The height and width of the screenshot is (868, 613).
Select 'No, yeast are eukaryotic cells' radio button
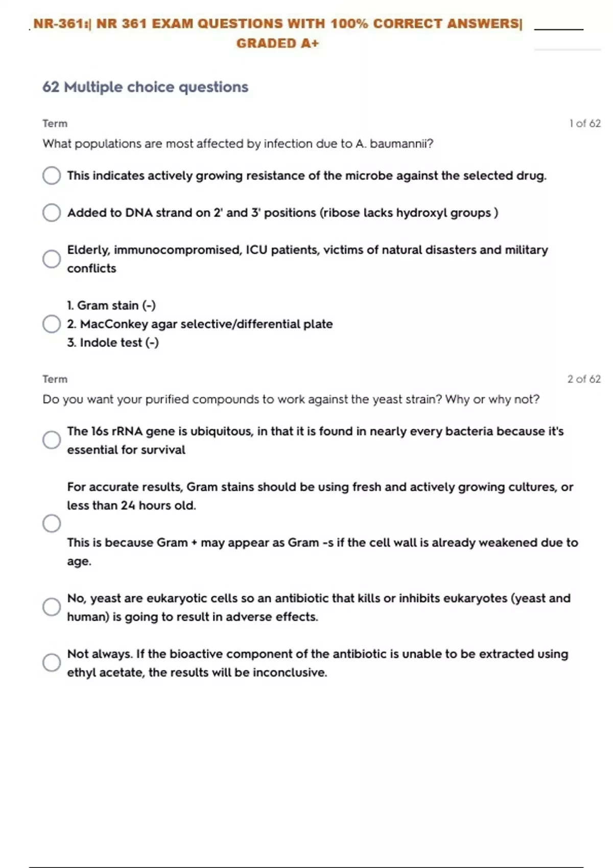52,607
